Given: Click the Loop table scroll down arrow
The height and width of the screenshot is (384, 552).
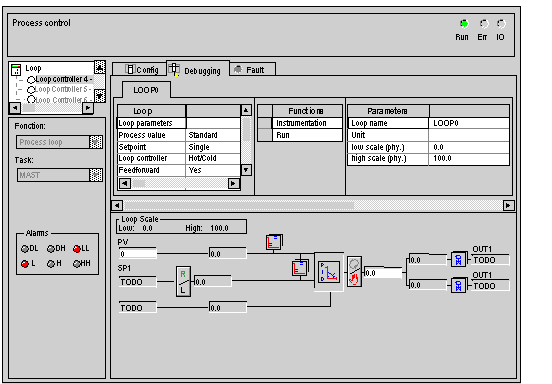Looking at the screenshot, I should pyautogui.click(x=246, y=170).
